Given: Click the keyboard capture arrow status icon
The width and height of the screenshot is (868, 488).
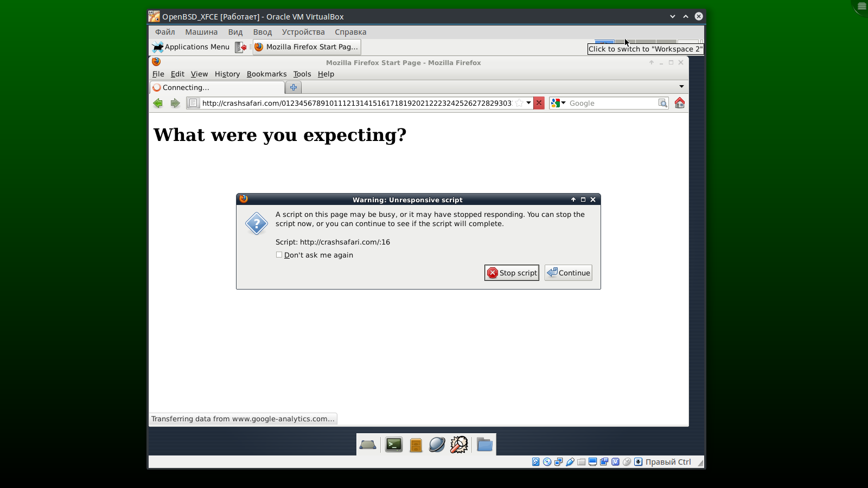Looking at the screenshot, I should [x=639, y=462].
